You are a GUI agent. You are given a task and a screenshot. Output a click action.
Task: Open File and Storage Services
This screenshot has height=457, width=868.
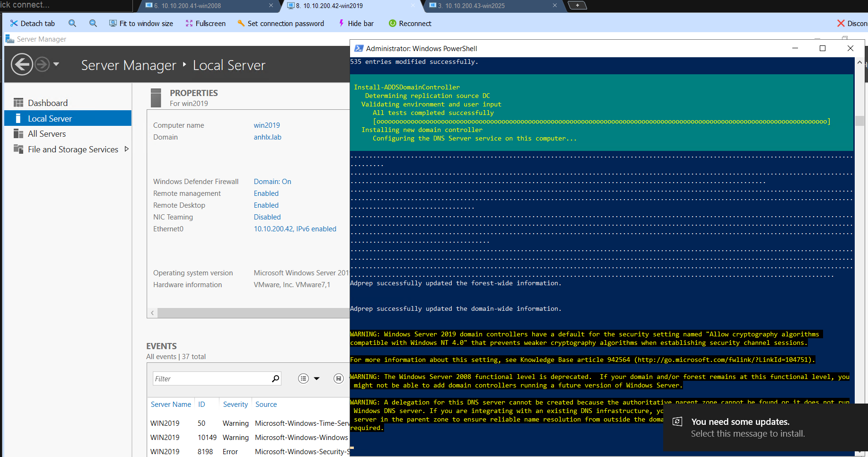(73, 149)
